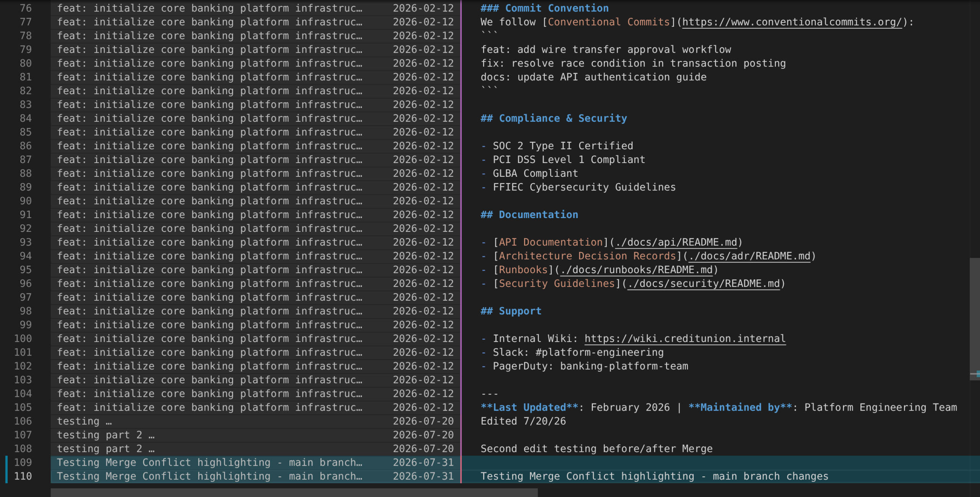Click the 'feat: add wire transfer approval workflow' line
This screenshot has height=497, width=980.
(606, 50)
